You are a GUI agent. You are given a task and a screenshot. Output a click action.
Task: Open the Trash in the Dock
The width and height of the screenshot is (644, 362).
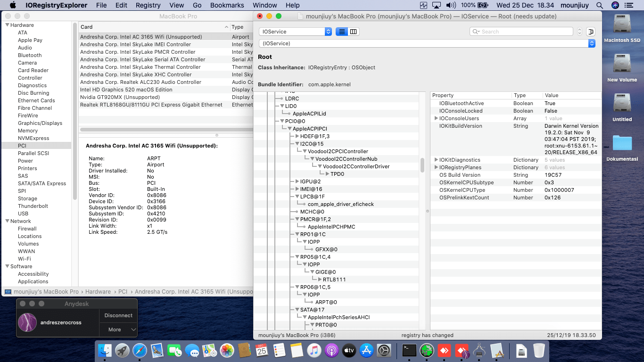(539, 350)
